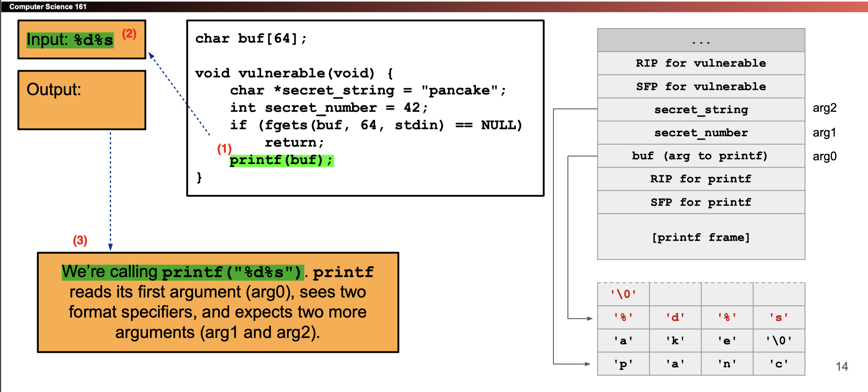The image size is (868, 392).
Task: Click the SFP for printf row
Action: click(x=701, y=202)
